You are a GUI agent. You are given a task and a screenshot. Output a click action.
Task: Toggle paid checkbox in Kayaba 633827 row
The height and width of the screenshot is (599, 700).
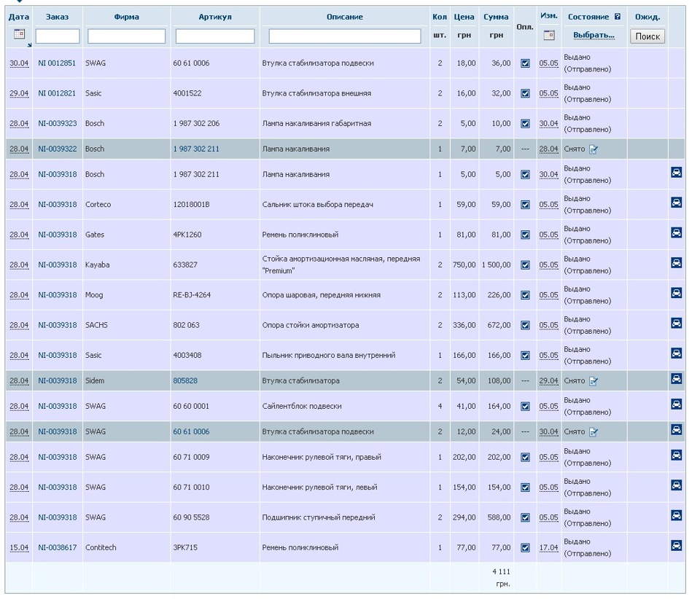click(525, 265)
